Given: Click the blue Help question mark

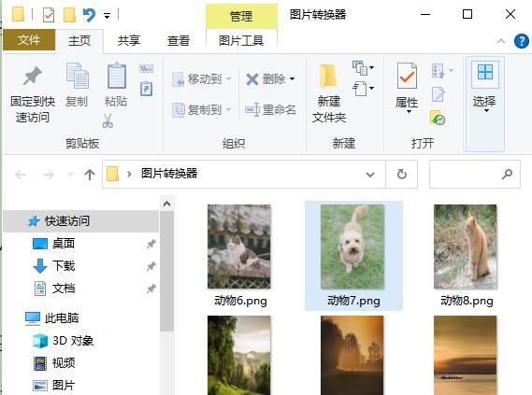Looking at the screenshot, I should [522, 41].
